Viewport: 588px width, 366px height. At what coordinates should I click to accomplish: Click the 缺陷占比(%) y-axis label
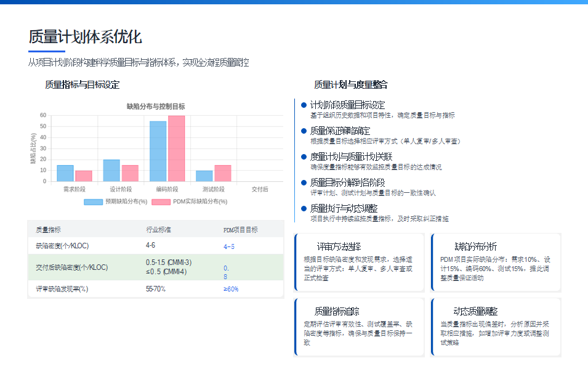pos(33,148)
